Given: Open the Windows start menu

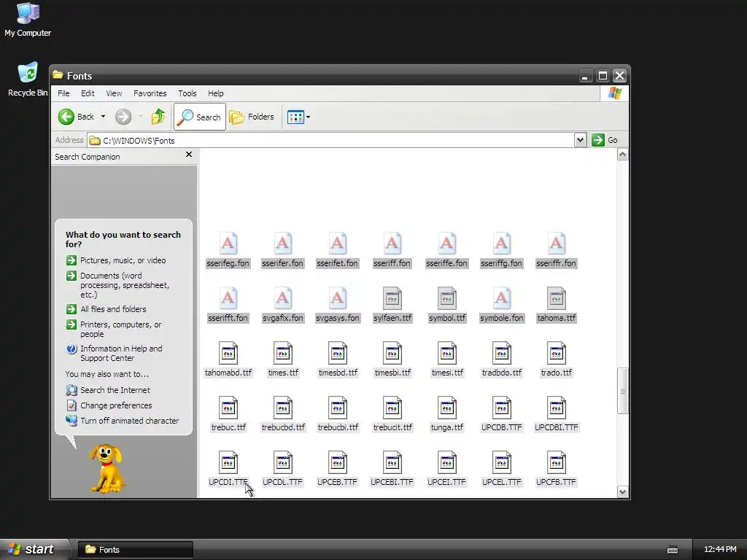Looking at the screenshot, I should [x=34, y=549].
